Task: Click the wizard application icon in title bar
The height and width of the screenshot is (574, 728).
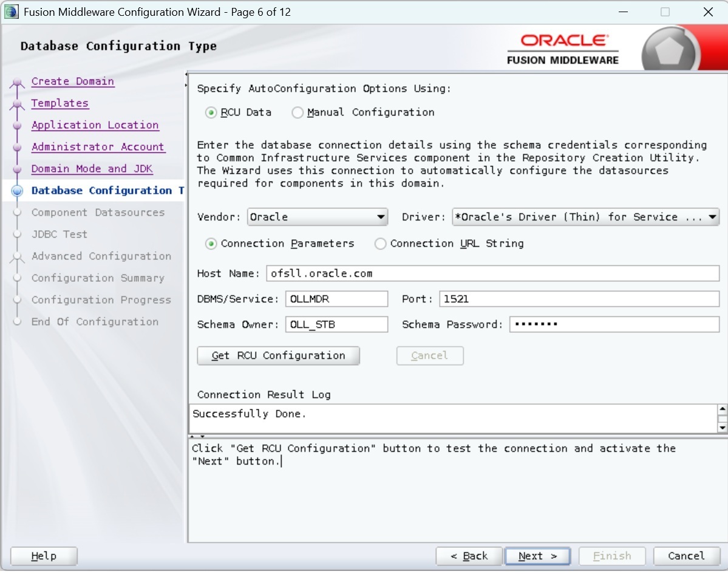Action: (11, 12)
